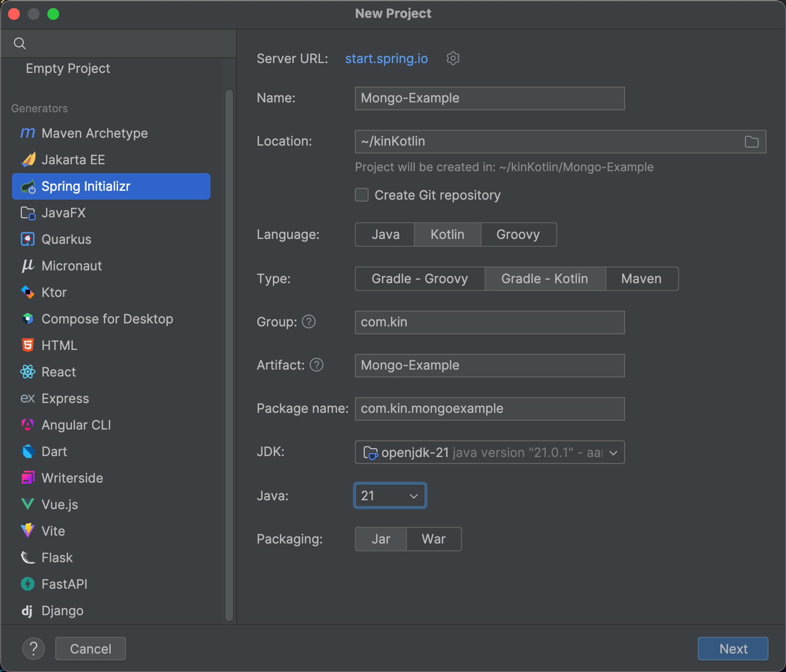Switch language to Java

(x=385, y=235)
